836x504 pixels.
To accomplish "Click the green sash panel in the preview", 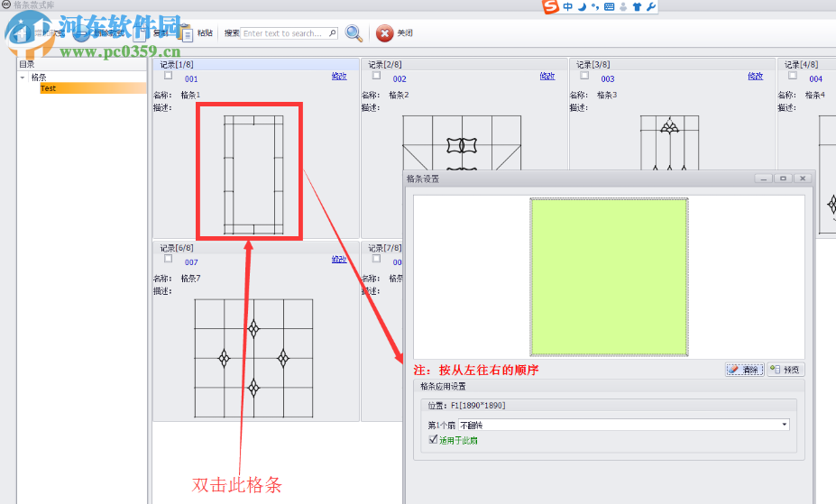I will point(609,277).
